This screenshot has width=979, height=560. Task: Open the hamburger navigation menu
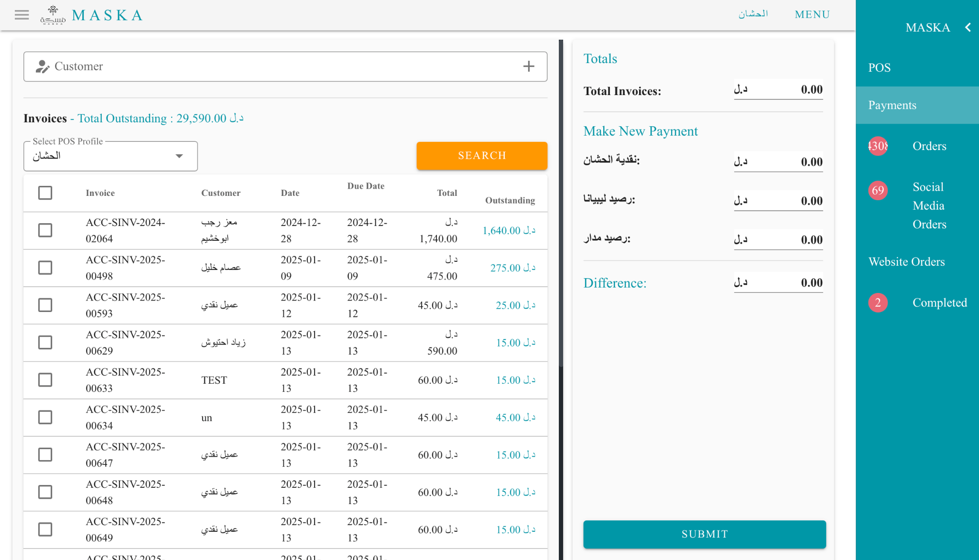(22, 15)
